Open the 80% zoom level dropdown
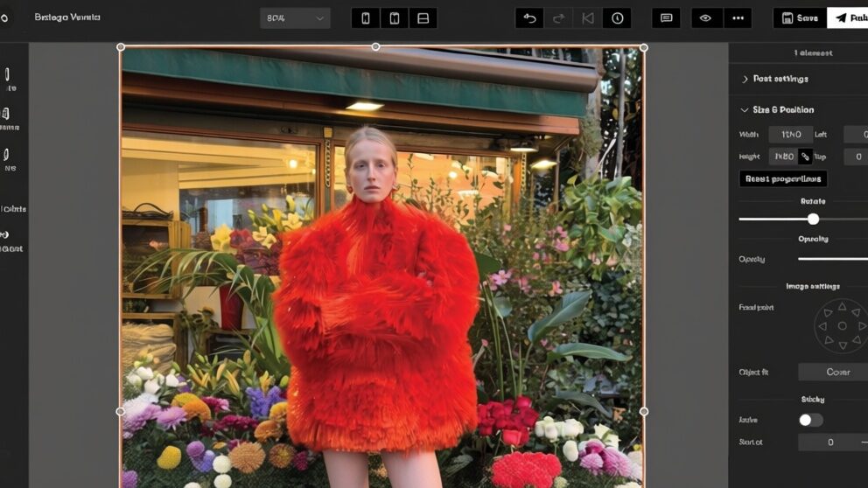Image resolution: width=868 pixels, height=488 pixels. point(295,18)
